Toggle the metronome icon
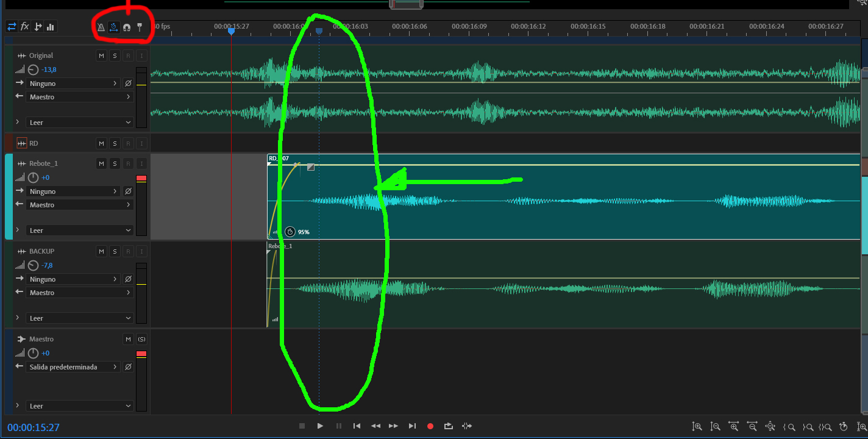The height and width of the screenshot is (439, 868). pyautogui.click(x=101, y=27)
